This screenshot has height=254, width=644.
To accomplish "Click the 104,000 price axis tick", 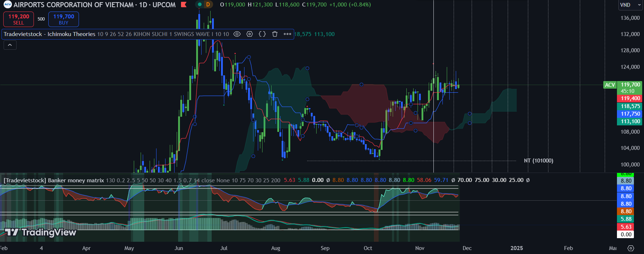I will [x=630, y=148].
